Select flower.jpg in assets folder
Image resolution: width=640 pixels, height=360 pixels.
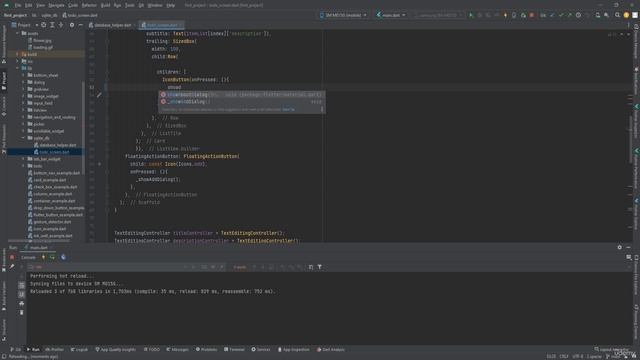tap(40, 40)
